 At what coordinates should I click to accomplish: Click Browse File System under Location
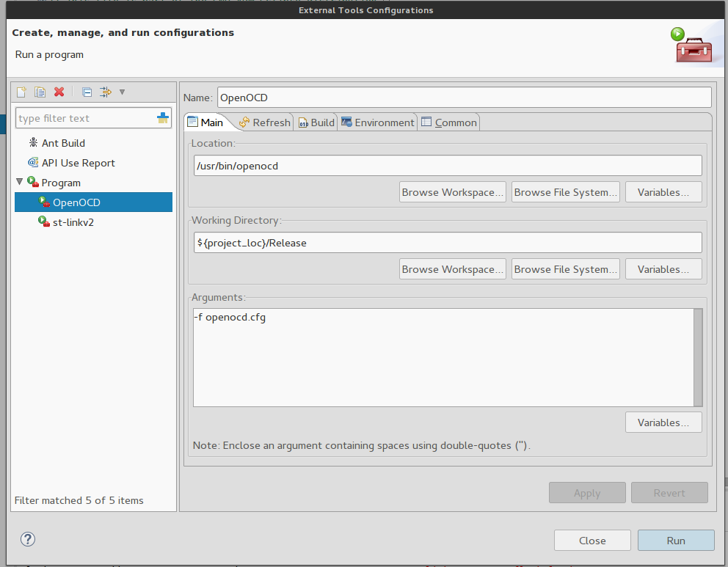(566, 192)
